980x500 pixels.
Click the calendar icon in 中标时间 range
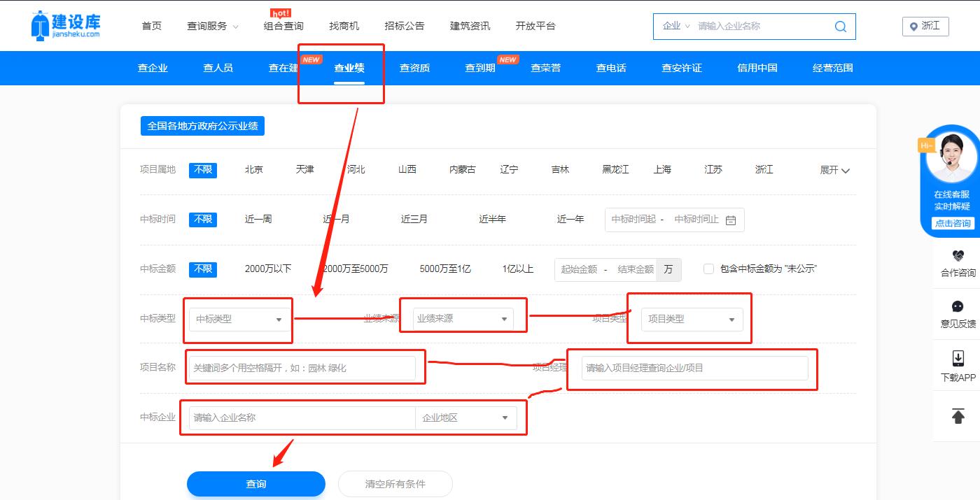point(731,220)
